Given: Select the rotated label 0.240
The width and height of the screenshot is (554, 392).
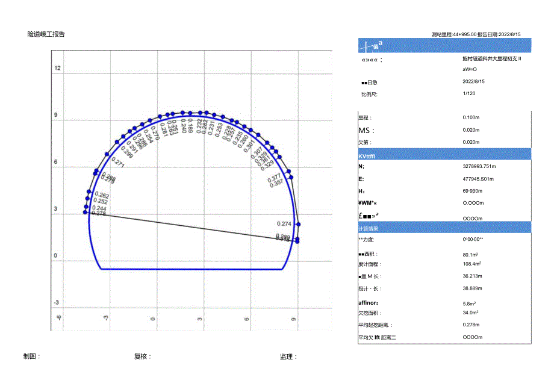Looking at the screenshot, I should (184, 126).
